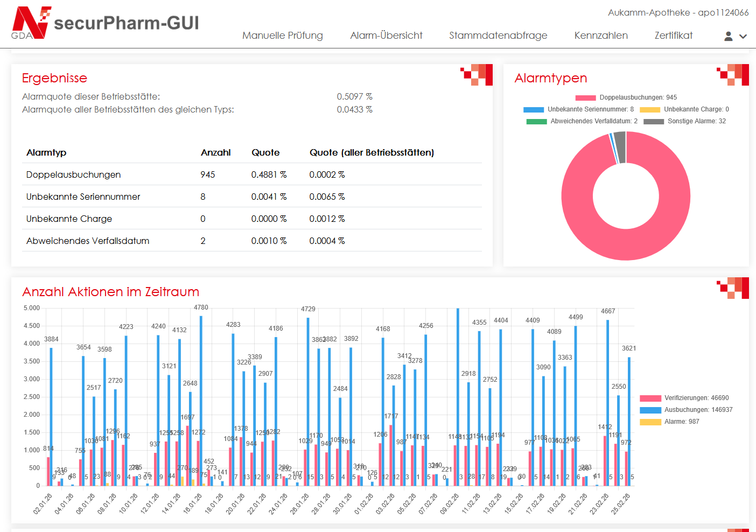Click the Ergebnisse panel corner icon
The image size is (756, 532).
click(477, 75)
